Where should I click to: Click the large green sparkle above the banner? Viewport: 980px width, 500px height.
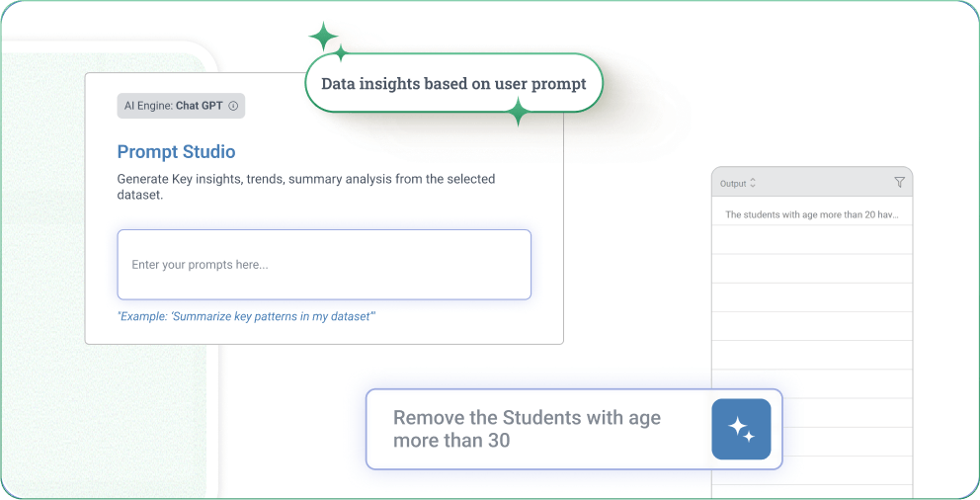[322, 37]
